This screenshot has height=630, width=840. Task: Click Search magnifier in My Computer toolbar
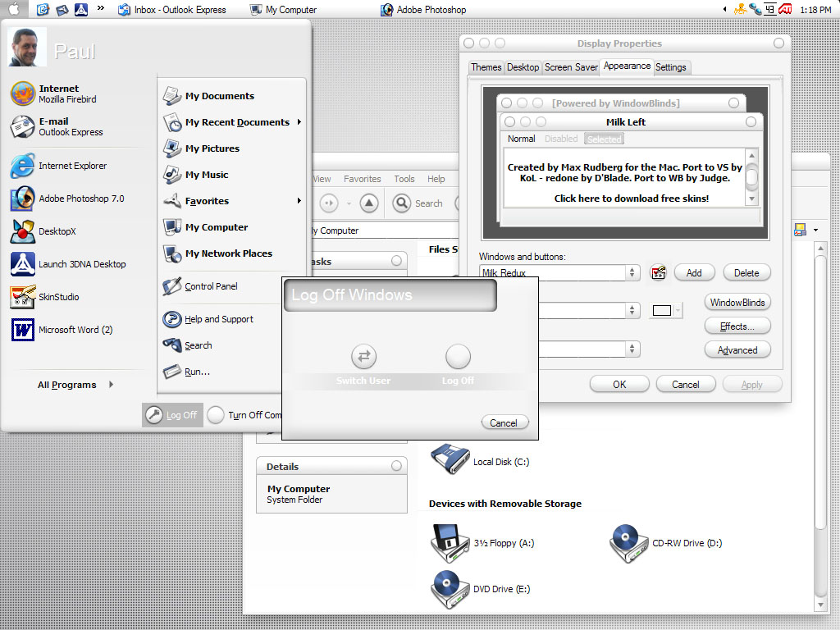(401, 203)
